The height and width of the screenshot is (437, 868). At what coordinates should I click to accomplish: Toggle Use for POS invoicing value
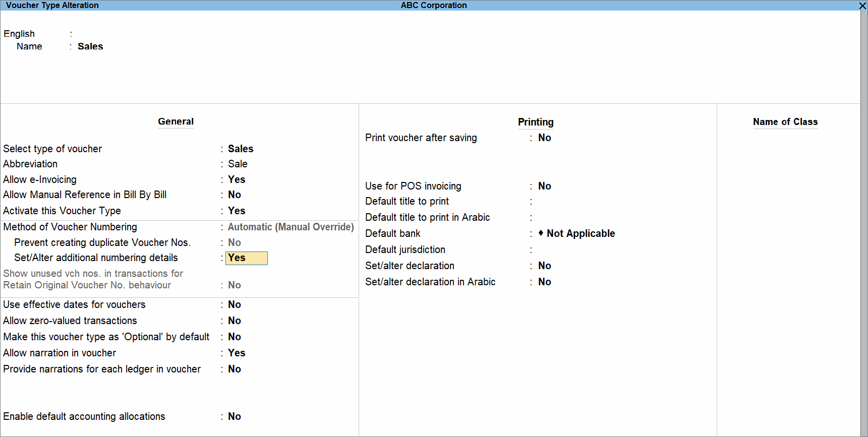pos(545,186)
